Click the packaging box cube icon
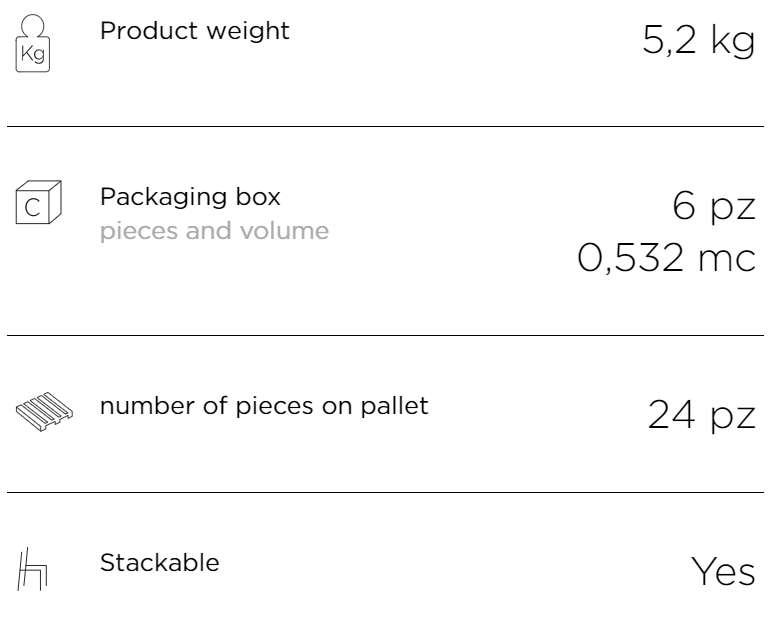The height and width of the screenshot is (629, 768). 39,202
